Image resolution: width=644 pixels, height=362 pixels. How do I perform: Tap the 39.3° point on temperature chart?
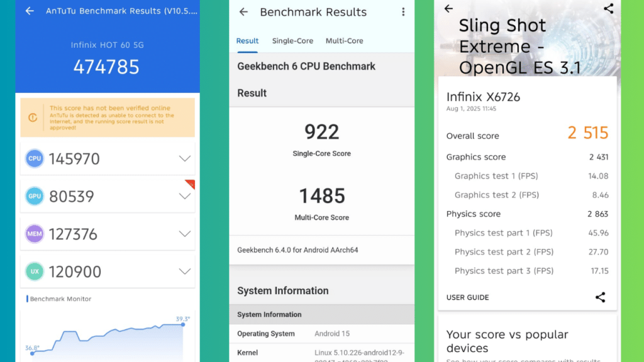183,324
